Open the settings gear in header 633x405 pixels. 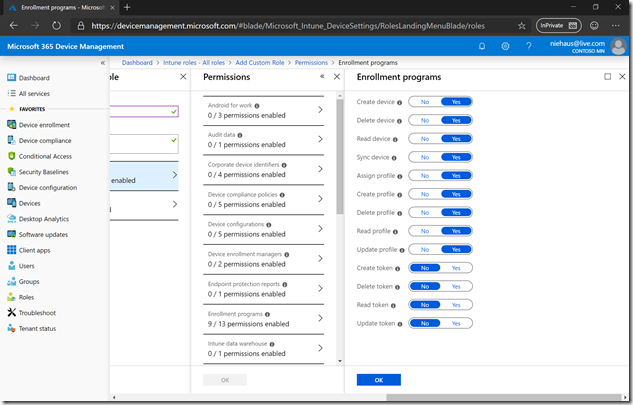point(505,45)
